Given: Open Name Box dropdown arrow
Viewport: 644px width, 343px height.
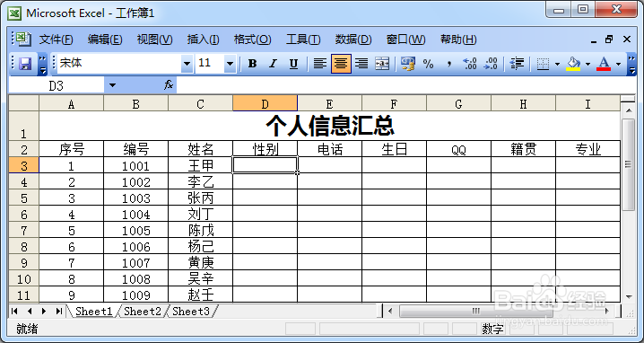Looking at the screenshot, I should click(x=112, y=85).
